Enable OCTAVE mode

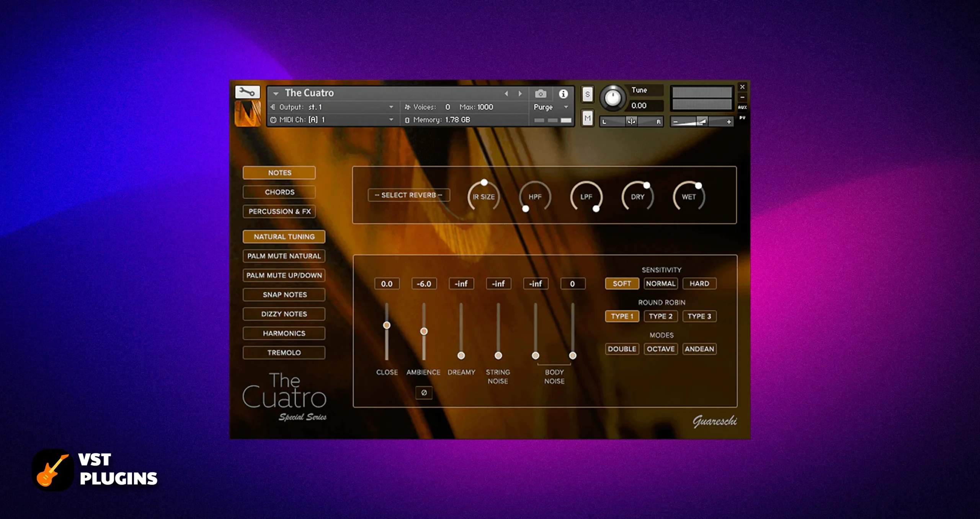pos(661,349)
